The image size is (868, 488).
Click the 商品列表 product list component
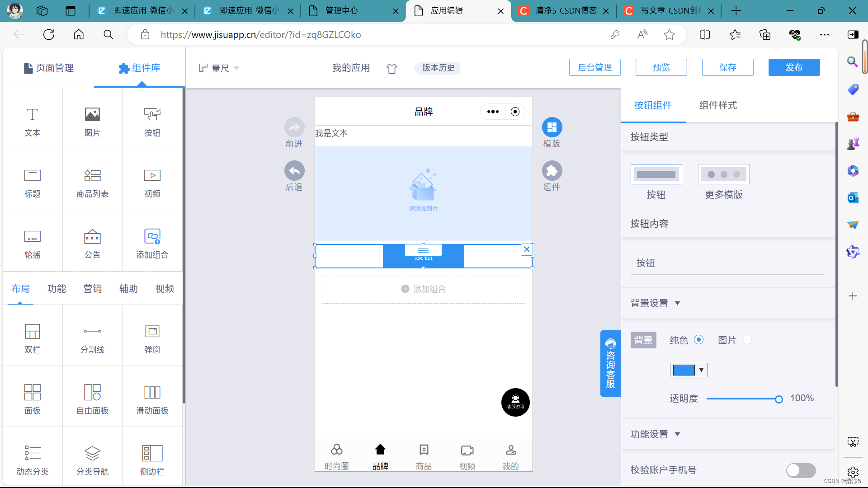click(92, 181)
